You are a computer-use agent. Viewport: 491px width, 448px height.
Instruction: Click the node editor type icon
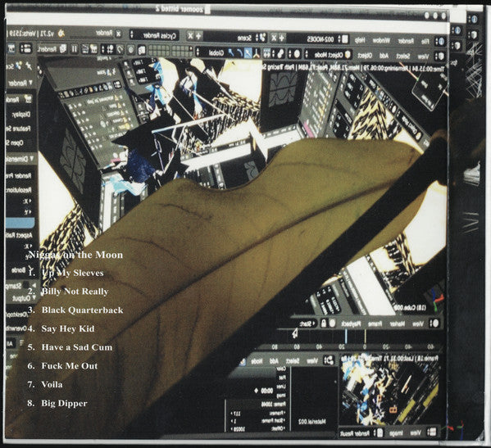(x=329, y=360)
